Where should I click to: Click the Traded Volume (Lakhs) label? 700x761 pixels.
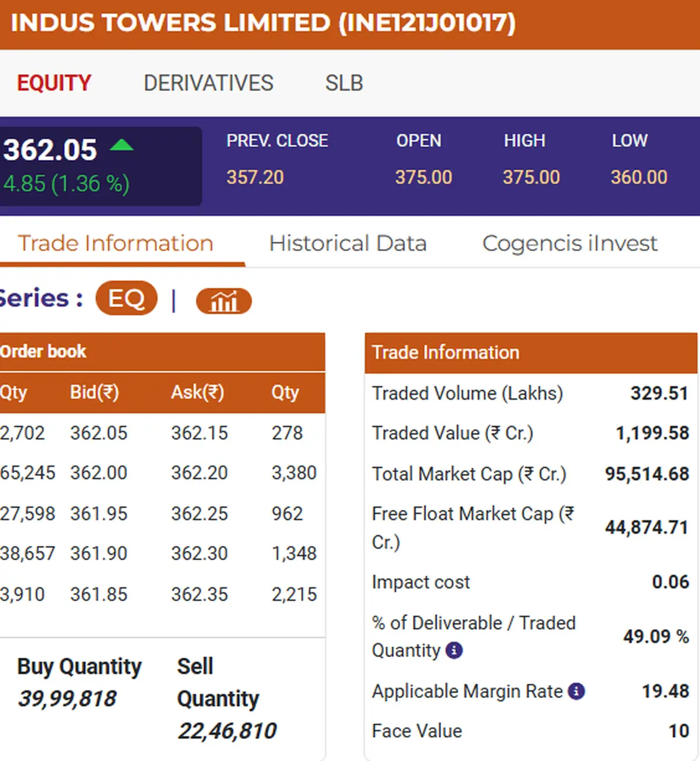[467, 393]
